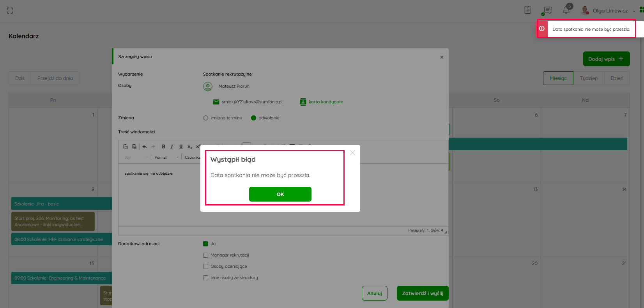Open the clipboard tasks icon in header
Screen dimensions: 644x308
(x=527, y=10)
